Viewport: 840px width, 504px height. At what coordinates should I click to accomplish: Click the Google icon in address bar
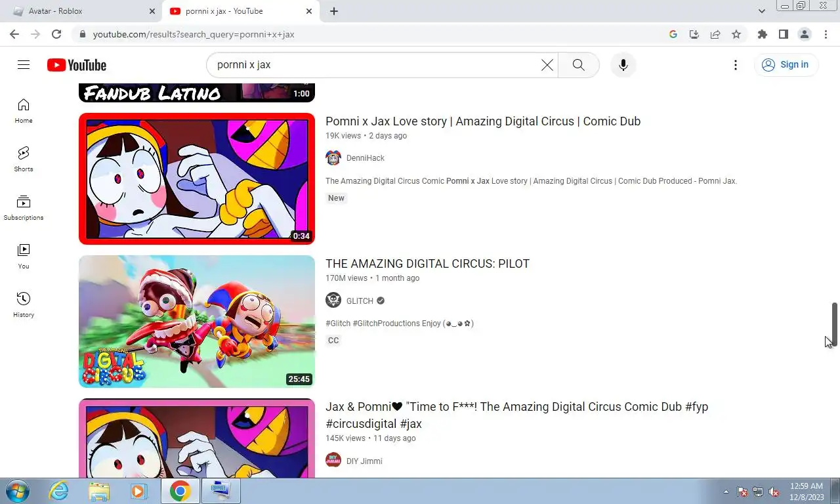(x=673, y=34)
